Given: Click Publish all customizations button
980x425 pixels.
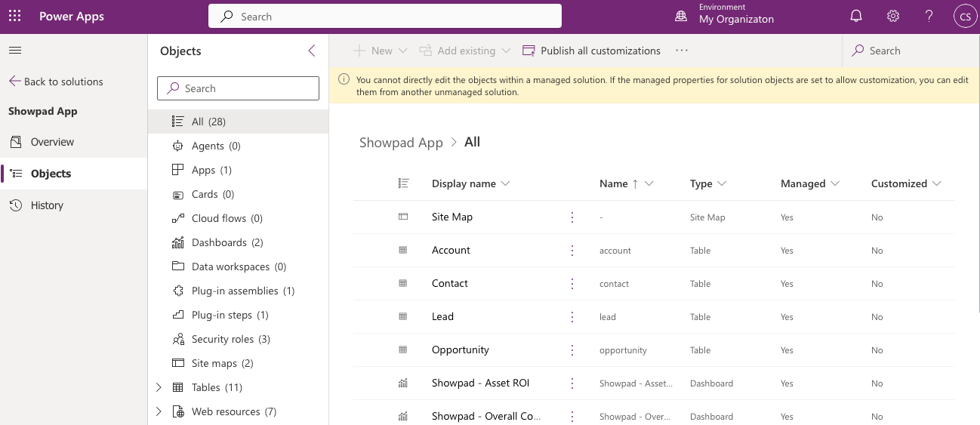Looking at the screenshot, I should point(592,51).
